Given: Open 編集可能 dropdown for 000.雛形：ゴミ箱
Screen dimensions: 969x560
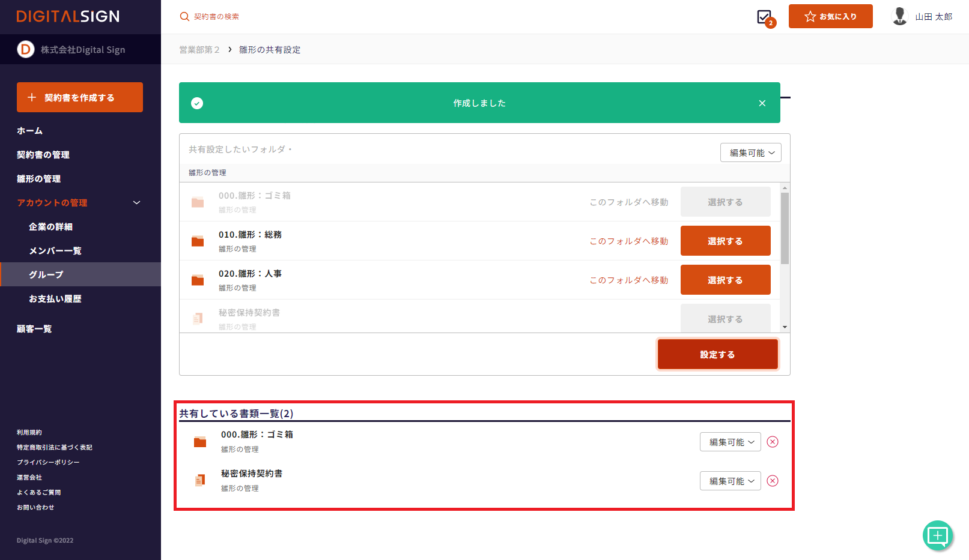Looking at the screenshot, I should 730,442.
